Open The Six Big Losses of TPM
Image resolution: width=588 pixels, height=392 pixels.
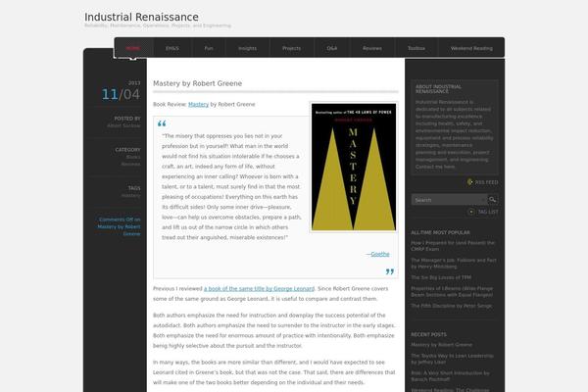click(441, 277)
